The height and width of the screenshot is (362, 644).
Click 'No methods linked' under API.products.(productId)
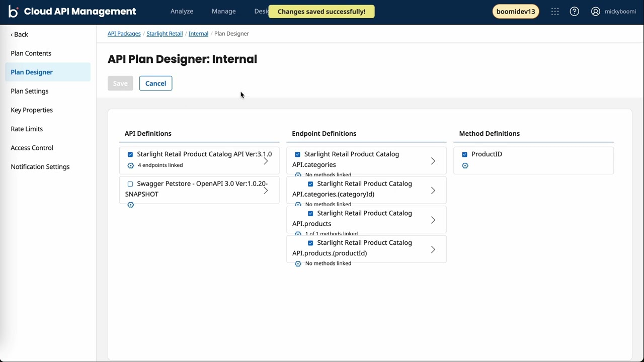coord(328,263)
